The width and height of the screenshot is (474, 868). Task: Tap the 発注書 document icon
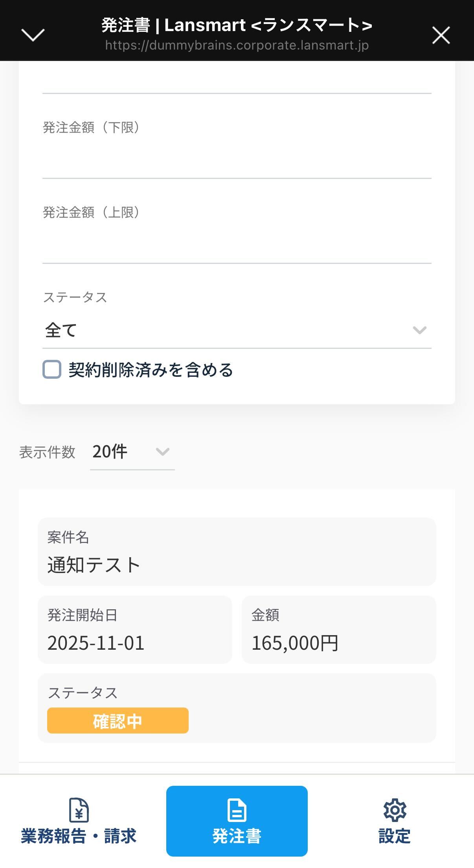pos(237,810)
